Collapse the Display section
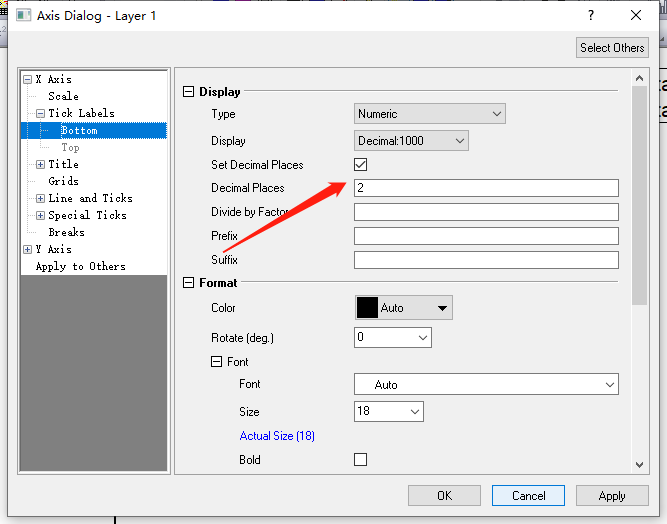This screenshot has width=667, height=524. (x=188, y=91)
